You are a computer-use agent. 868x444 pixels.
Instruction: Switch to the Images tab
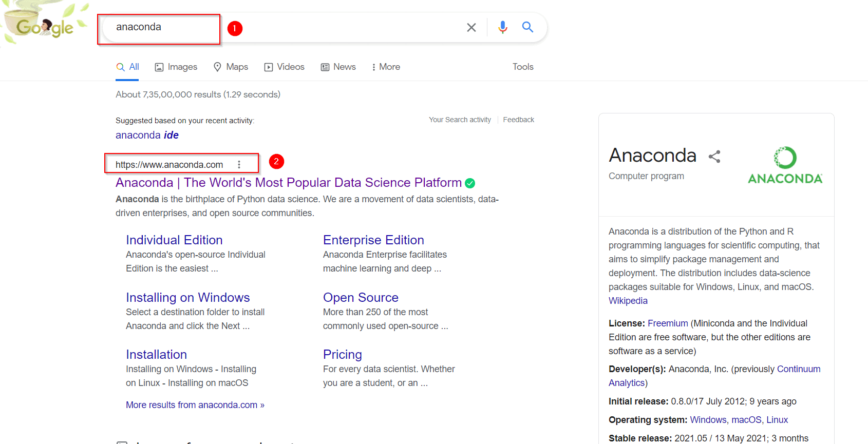point(176,67)
